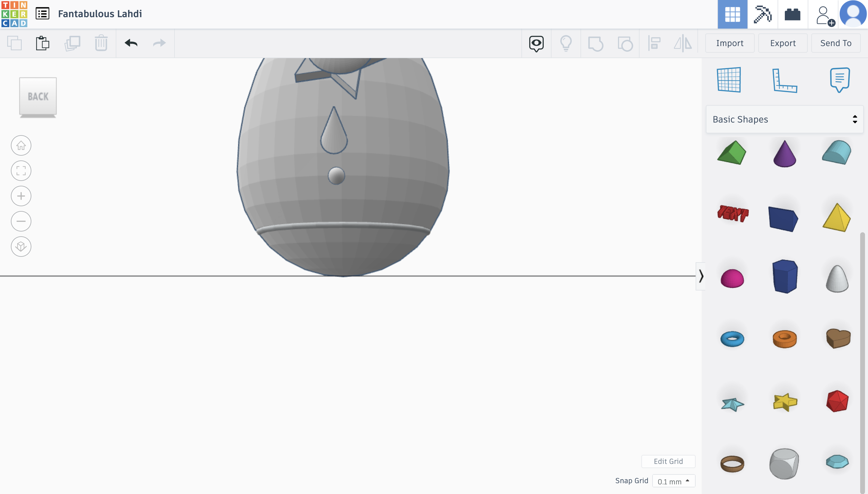This screenshot has height=494, width=868.
Task: Click the Mirror tool in the toolbar
Action: 683,43
